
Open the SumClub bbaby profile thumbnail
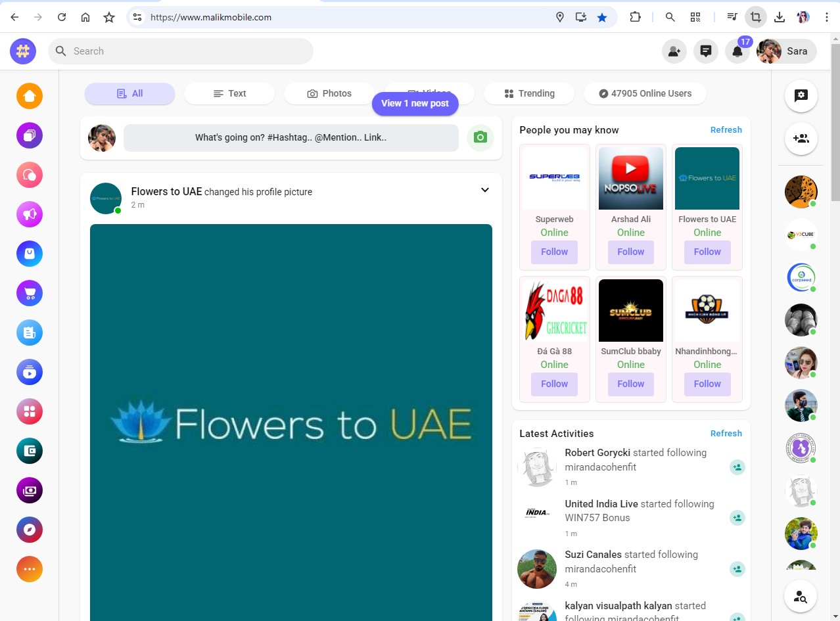[631, 311]
